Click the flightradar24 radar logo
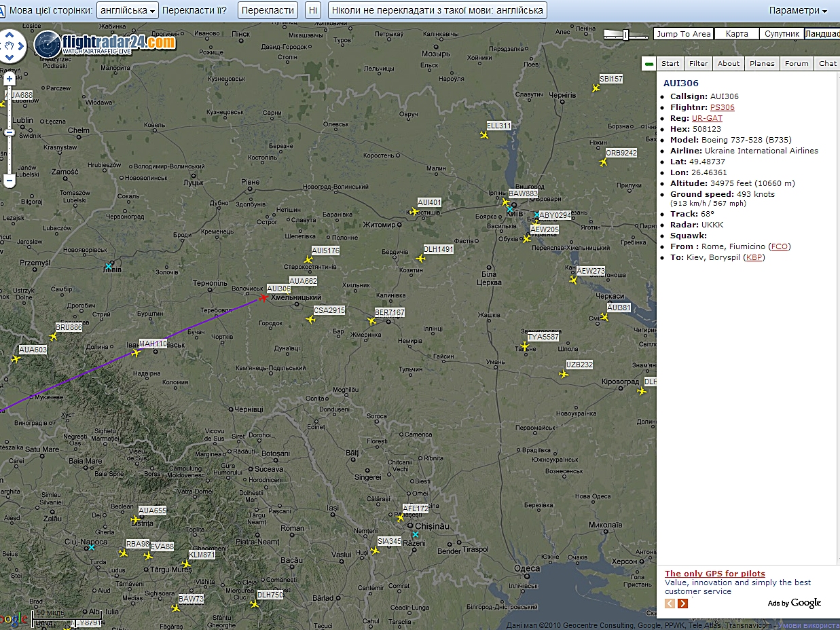The width and height of the screenshot is (840, 630). click(48, 44)
